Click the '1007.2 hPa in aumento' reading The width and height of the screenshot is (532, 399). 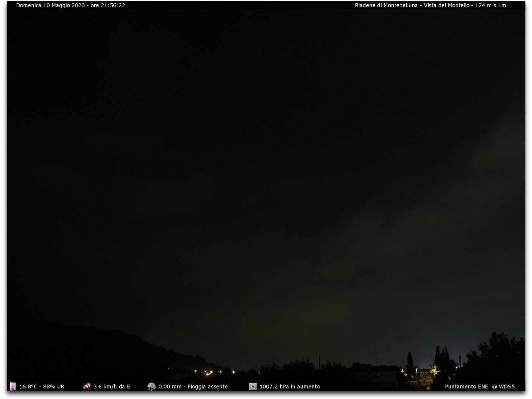pos(290,387)
